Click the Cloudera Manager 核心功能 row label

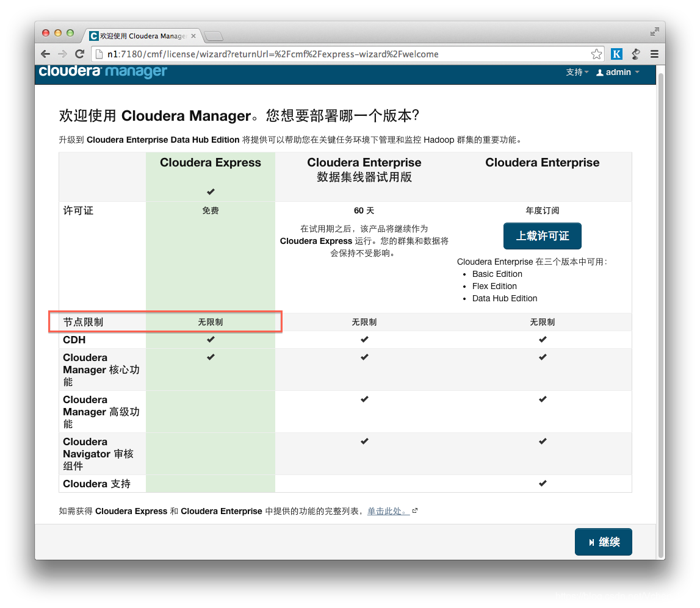101,370
